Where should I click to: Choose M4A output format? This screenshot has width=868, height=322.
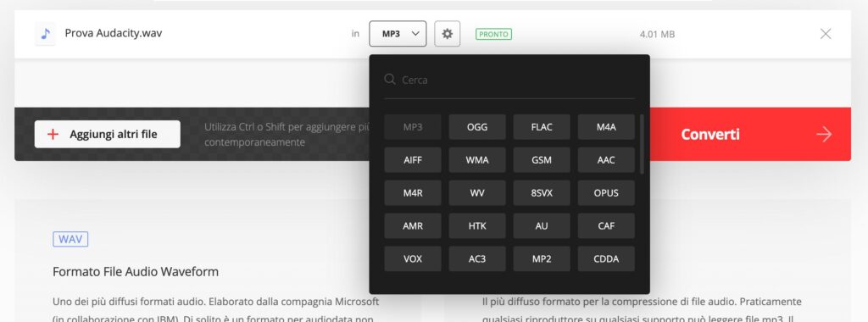pos(606,127)
